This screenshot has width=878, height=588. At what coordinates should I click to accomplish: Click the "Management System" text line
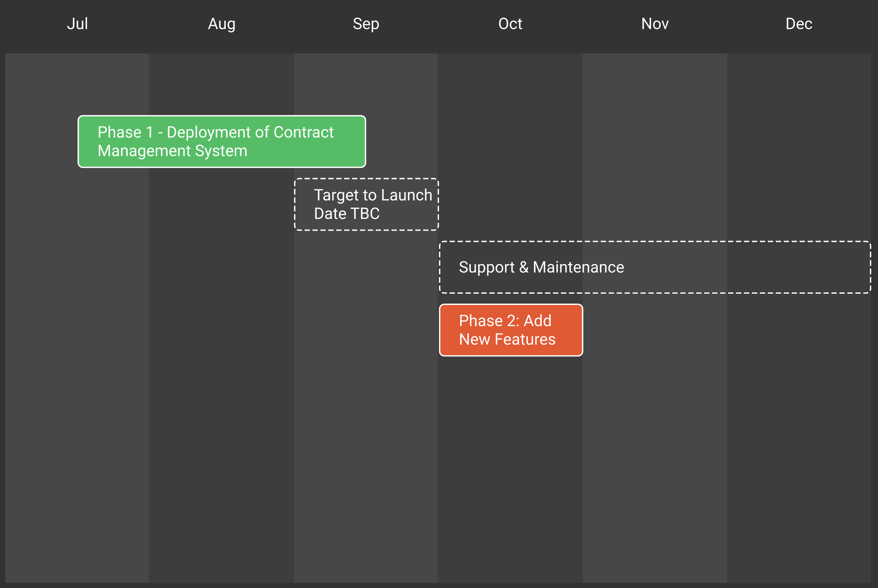(x=173, y=151)
